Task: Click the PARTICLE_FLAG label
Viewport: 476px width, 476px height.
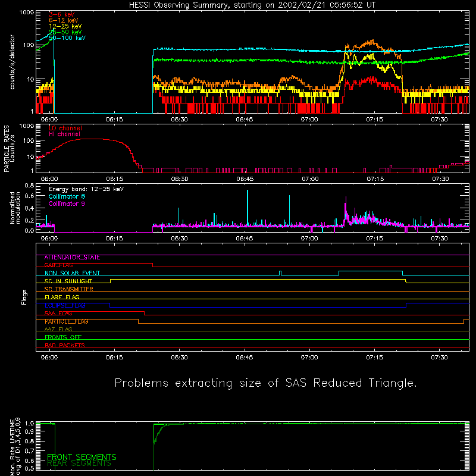Action: pyautogui.click(x=67, y=321)
